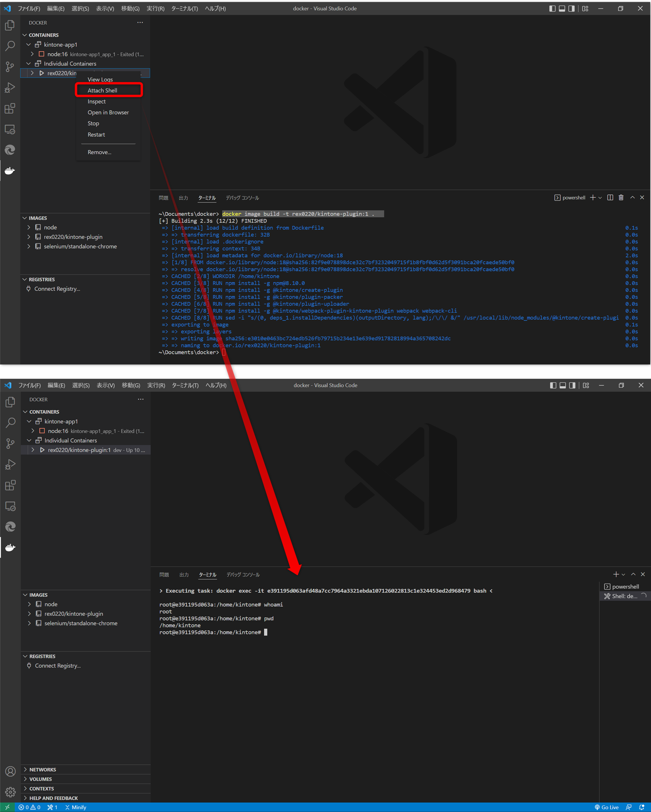Open Accounts icon in bottom window
The image size is (651, 812).
click(x=10, y=771)
